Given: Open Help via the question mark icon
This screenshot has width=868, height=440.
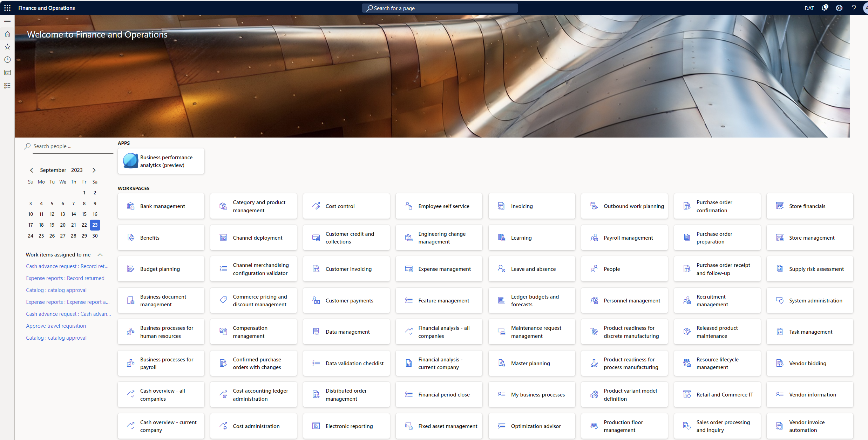Looking at the screenshot, I should [854, 8].
